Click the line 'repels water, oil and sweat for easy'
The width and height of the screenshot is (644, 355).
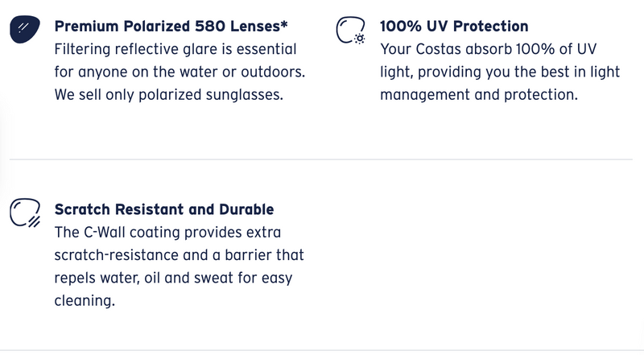pyautogui.click(x=173, y=279)
